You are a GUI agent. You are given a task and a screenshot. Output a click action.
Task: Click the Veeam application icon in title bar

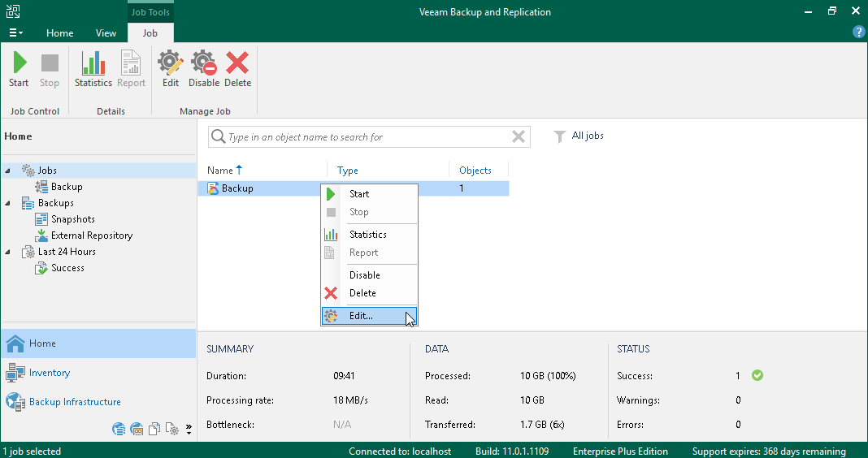(13, 11)
